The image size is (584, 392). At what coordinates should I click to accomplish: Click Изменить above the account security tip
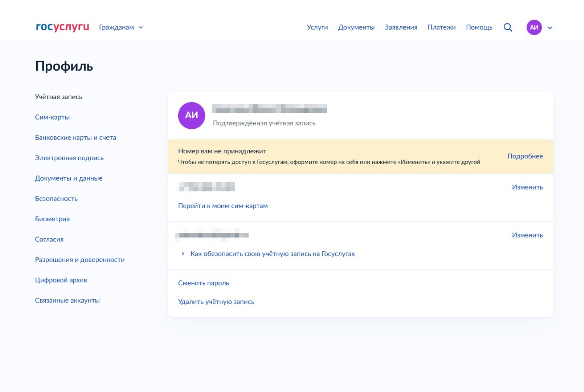click(x=527, y=235)
